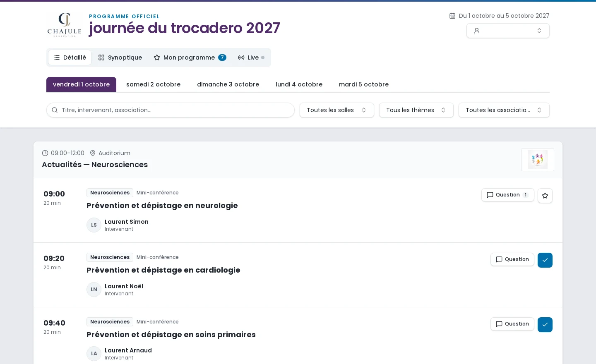This screenshot has width=596, height=364.
Task: Open the Live tab
Action: 251,57
